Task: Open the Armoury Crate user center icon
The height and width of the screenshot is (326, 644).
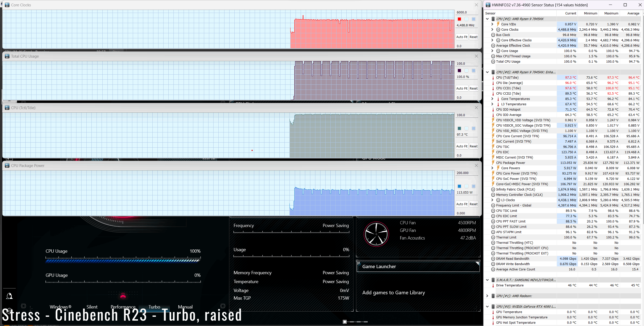Action: [x=9, y=296]
